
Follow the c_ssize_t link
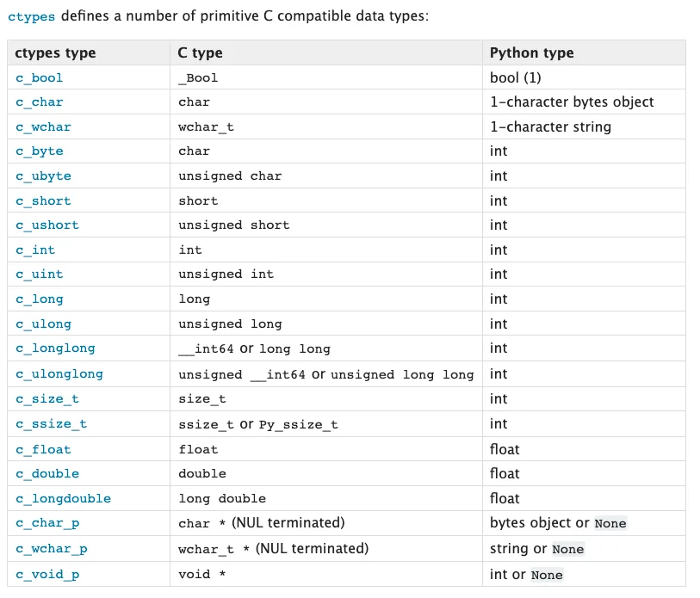pyautogui.click(x=51, y=423)
